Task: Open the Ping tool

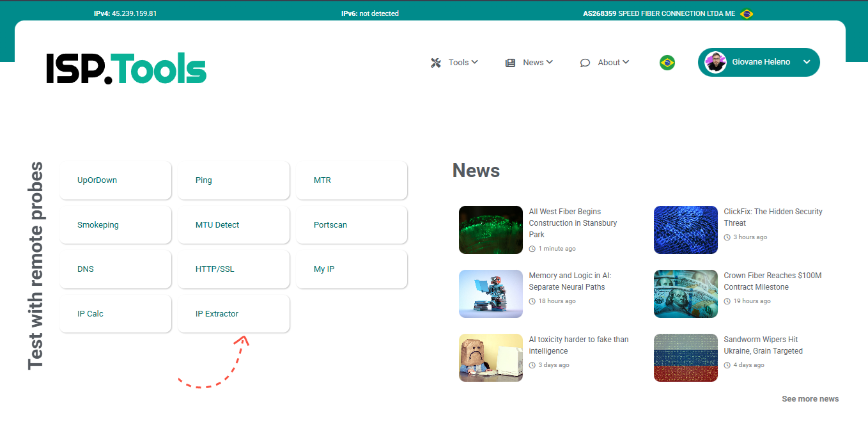Action: pos(233,180)
